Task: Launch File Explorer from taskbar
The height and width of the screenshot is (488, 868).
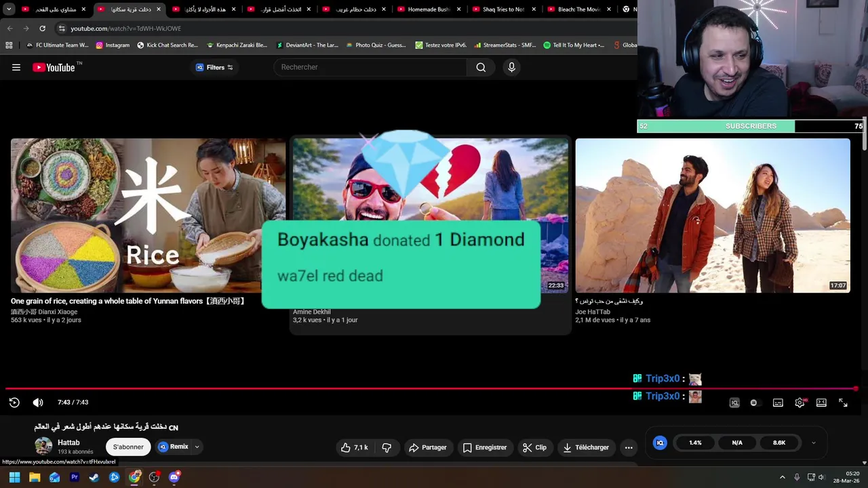Action: [35, 477]
